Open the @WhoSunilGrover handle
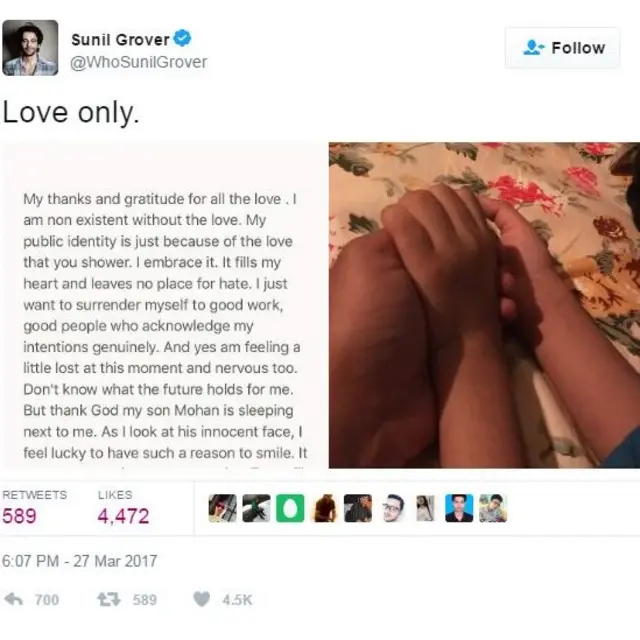The image size is (640, 640). [x=139, y=62]
